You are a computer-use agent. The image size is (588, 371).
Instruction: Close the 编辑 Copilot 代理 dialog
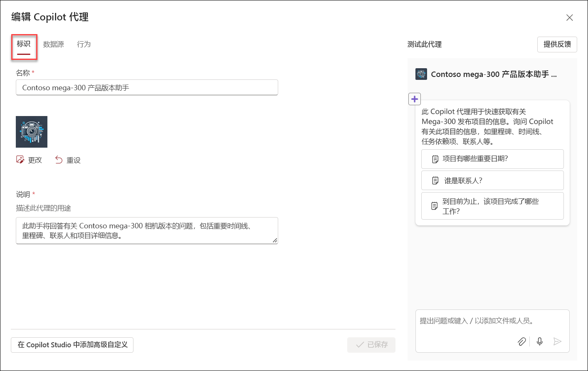point(570,17)
